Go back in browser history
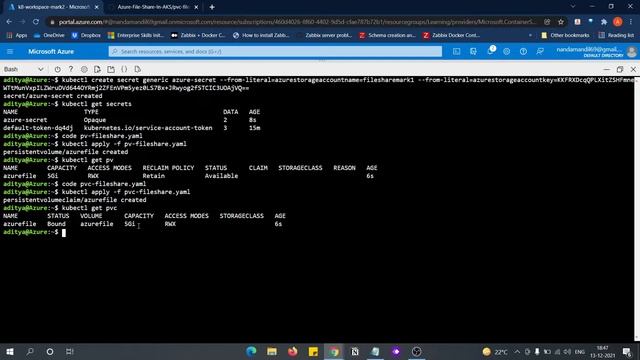Screen dimensions: 640x360 (9, 22)
